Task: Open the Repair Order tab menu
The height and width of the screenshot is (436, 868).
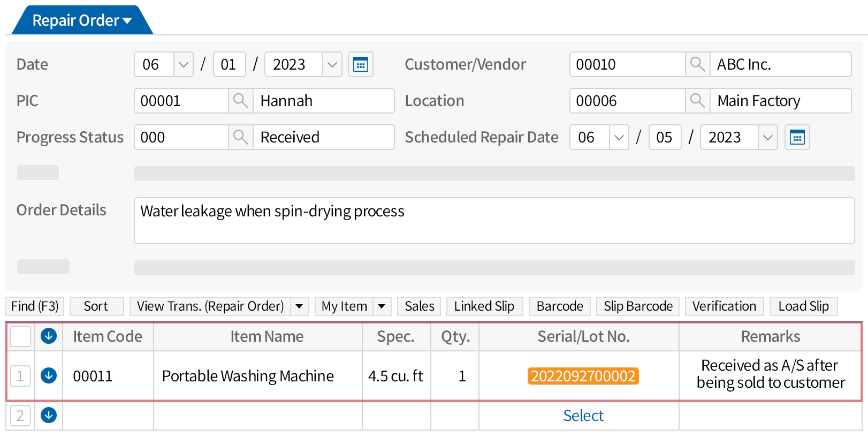Action: tap(81, 20)
